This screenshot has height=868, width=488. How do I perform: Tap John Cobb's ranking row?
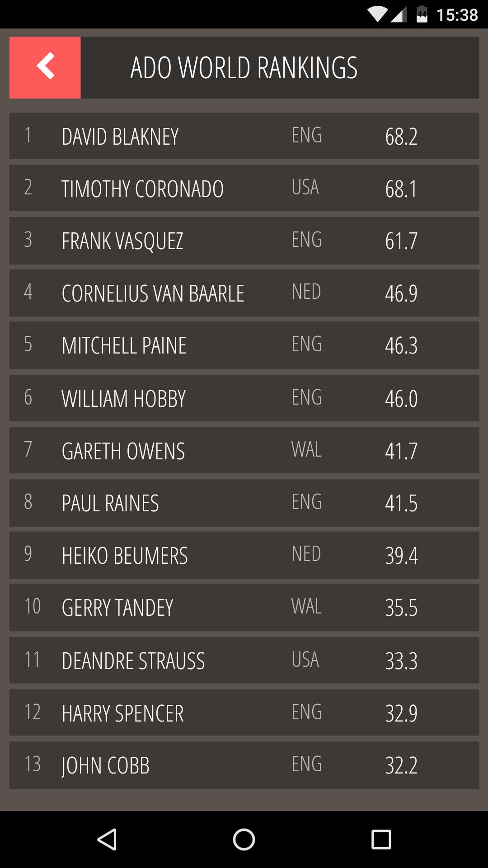point(244,765)
